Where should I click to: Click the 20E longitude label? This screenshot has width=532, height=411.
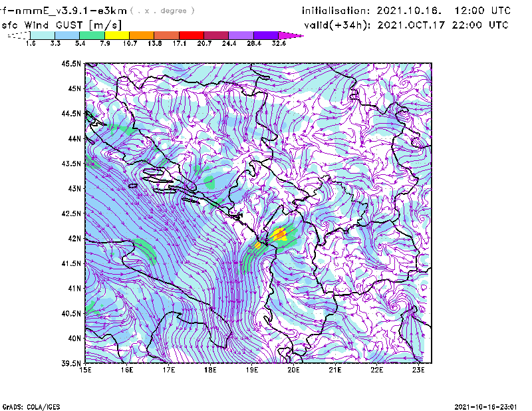tap(293, 370)
